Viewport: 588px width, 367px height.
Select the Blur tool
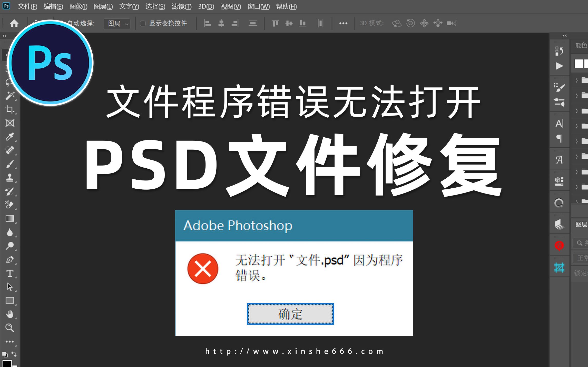tap(10, 232)
